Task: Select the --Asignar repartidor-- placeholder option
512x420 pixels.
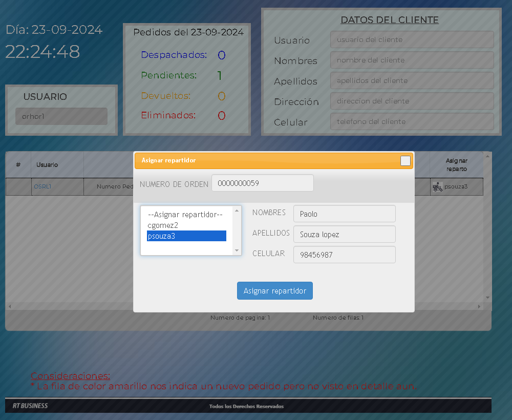Action: click(185, 215)
